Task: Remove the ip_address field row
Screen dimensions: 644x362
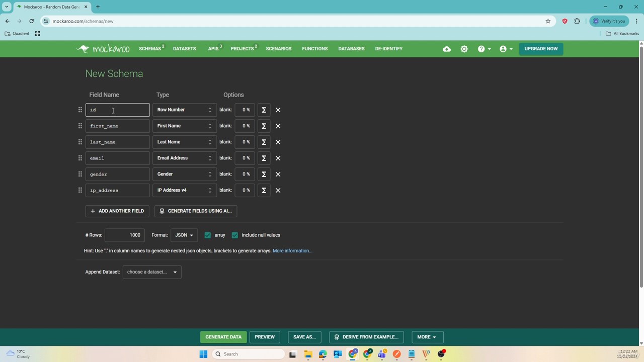Action: (278, 190)
